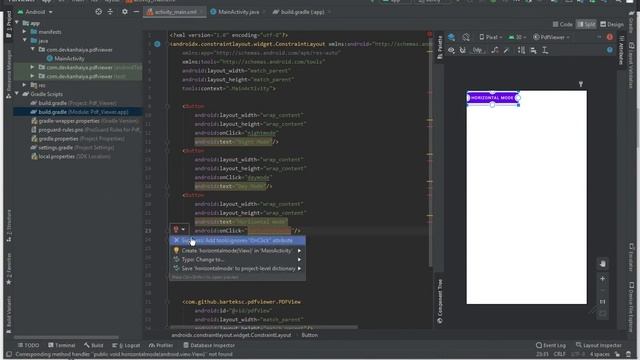Image resolution: width=640 pixels, height=360 pixels.
Task: Toggle the autoconnect magnet icon
Action: click(x=462, y=50)
